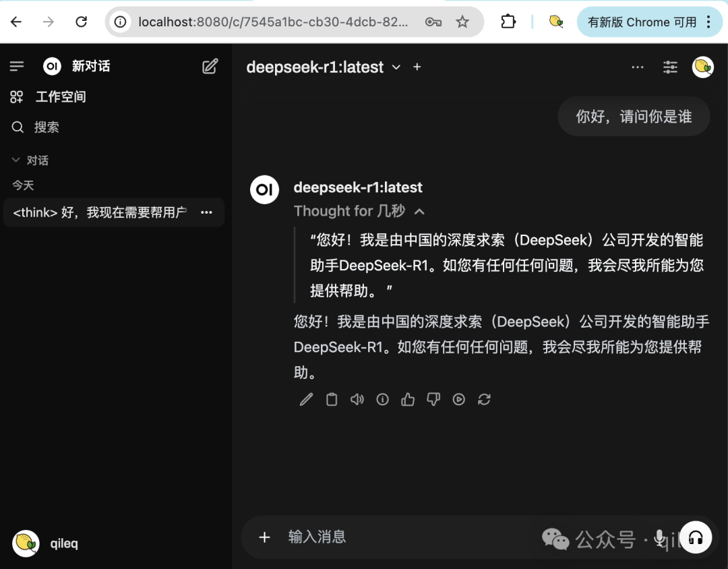Reload the page with the refresh icon

(x=82, y=22)
